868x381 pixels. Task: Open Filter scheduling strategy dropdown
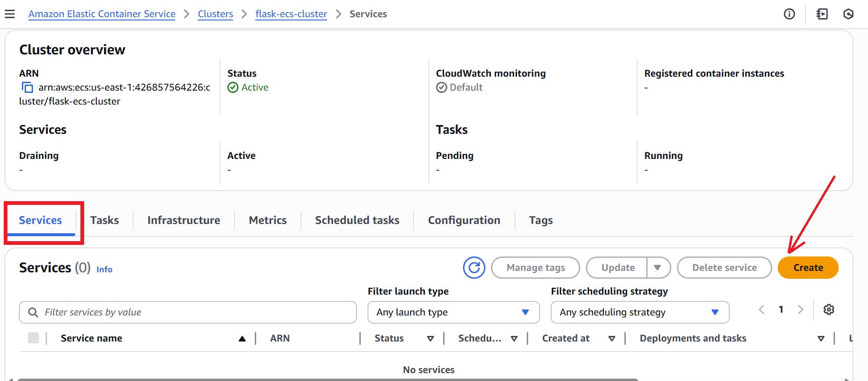click(x=640, y=312)
